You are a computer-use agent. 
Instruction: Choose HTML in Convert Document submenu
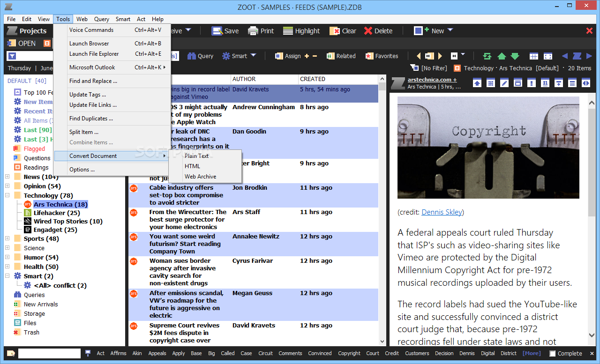(x=205, y=166)
